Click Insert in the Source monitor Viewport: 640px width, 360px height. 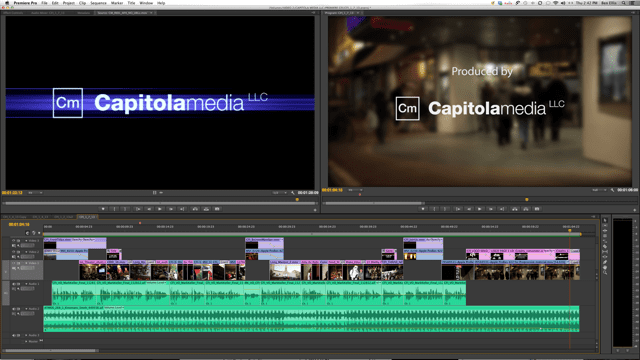195,209
